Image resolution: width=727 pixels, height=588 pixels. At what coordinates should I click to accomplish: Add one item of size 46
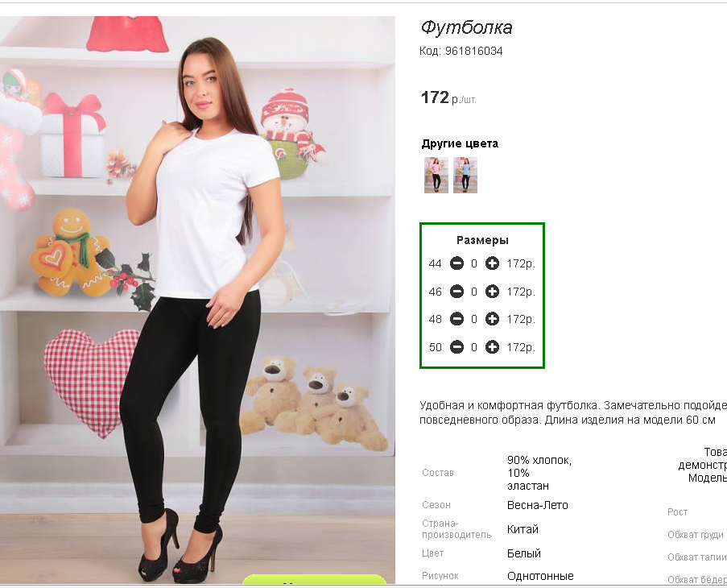(x=493, y=292)
